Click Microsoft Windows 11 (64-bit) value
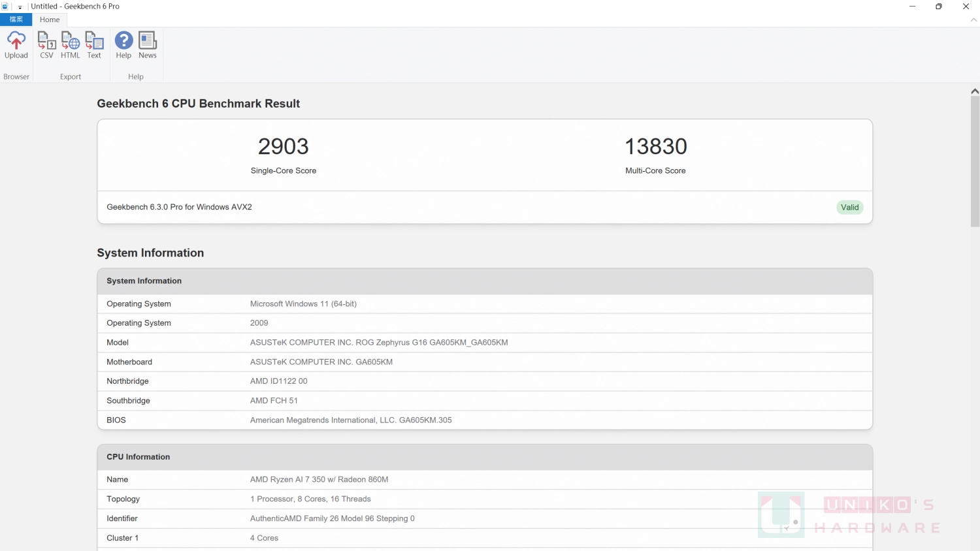 pos(303,304)
